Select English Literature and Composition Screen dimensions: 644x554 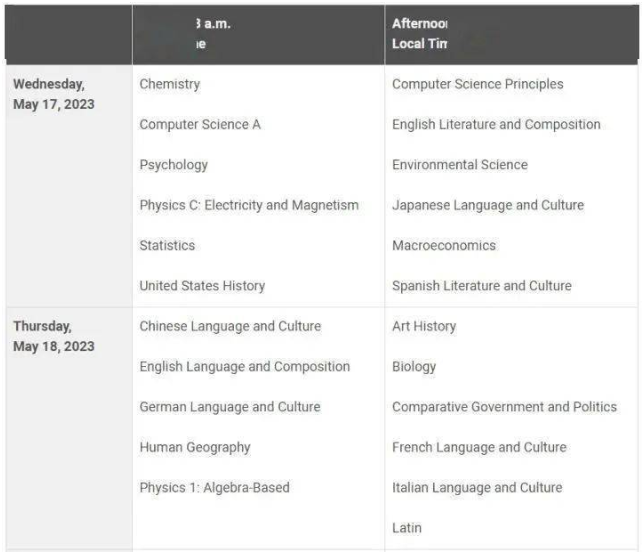pyautogui.click(x=496, y=124)
